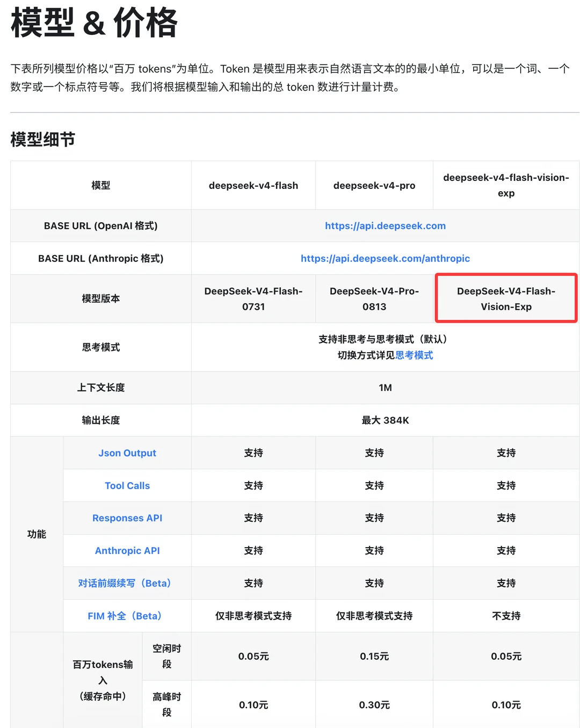Click the 思考模式 row label
580x728 pixels.
(x=101, y=347)
